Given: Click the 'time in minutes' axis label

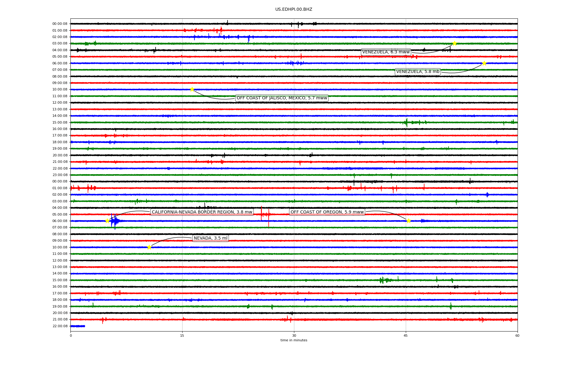Looking at the screenshot, I should coord(294,340).
